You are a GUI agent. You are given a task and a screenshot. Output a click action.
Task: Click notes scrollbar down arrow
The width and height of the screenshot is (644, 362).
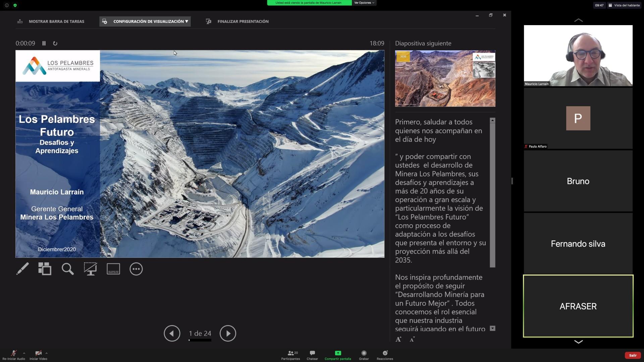(492, 328)
